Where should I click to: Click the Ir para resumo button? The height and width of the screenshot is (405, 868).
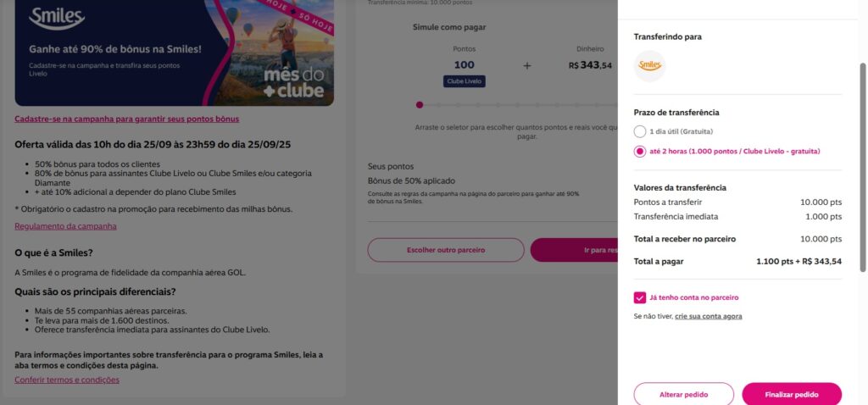[574, 250]
